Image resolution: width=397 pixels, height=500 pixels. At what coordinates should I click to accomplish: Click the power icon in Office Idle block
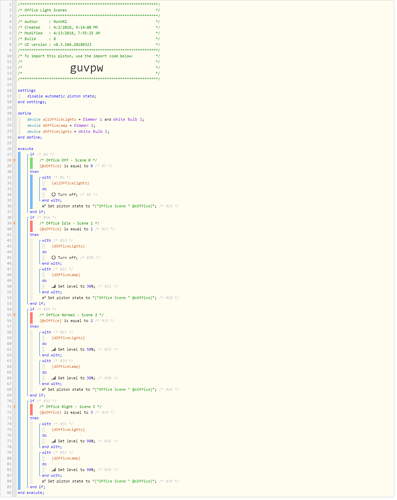point(53,258)
